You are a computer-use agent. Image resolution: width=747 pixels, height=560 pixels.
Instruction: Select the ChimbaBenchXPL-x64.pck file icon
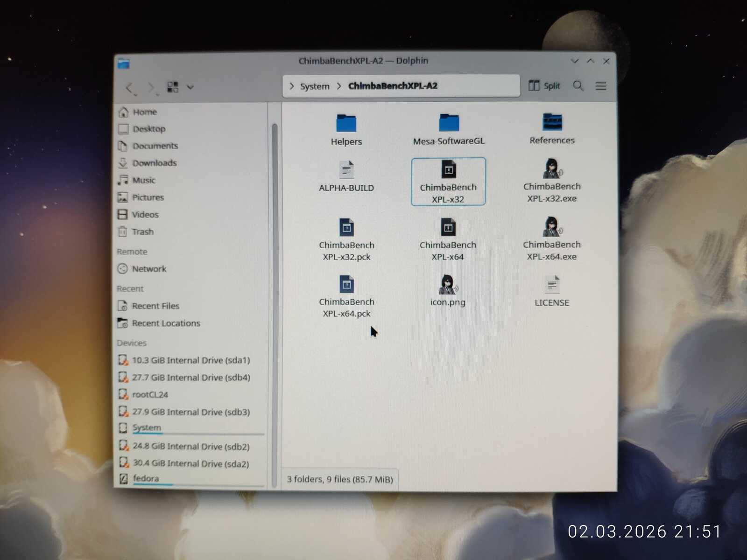(x=346, y=284)
